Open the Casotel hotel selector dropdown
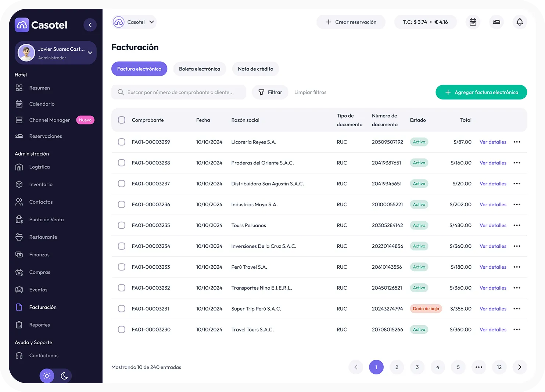This screenshot has width=545, height=392. pos(135,22)
